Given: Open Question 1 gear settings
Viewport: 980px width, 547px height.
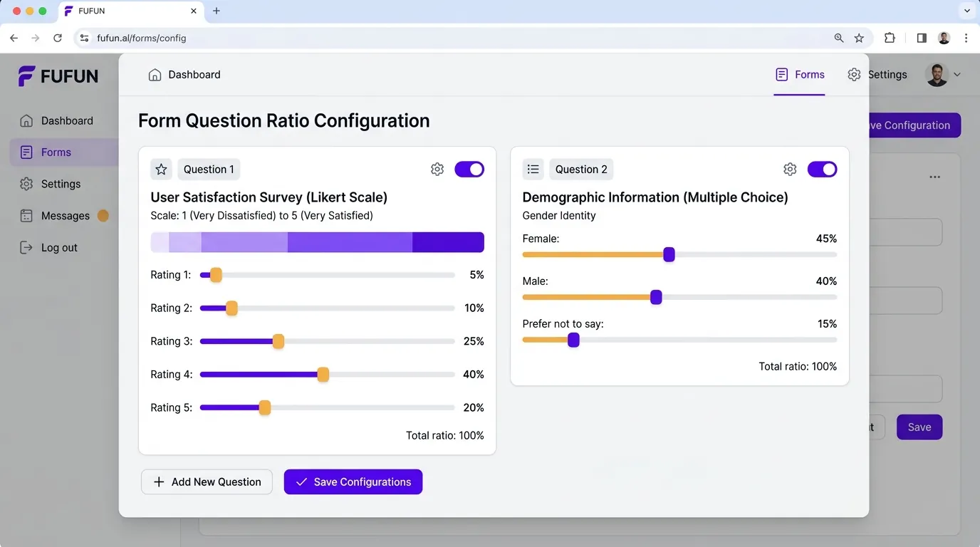Looking at the screenshot, I should 437,169.
